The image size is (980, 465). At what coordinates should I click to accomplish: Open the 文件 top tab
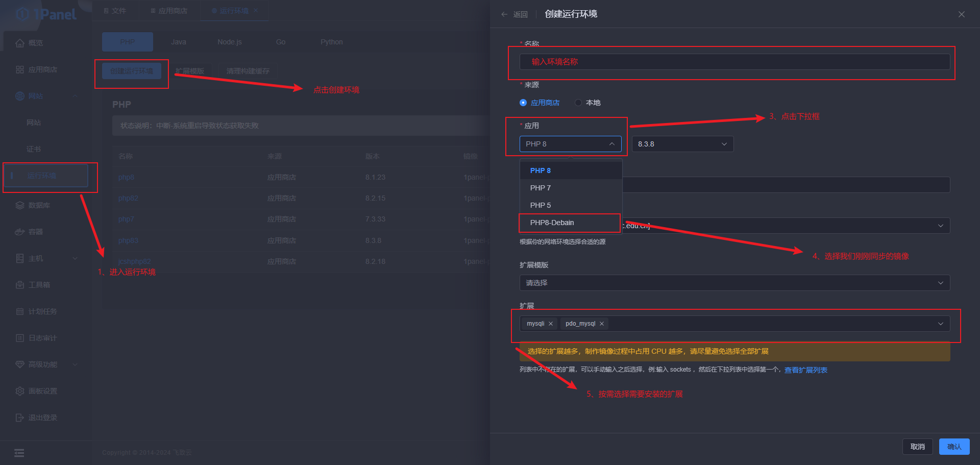pyautogui.click(x=115, y=11)
